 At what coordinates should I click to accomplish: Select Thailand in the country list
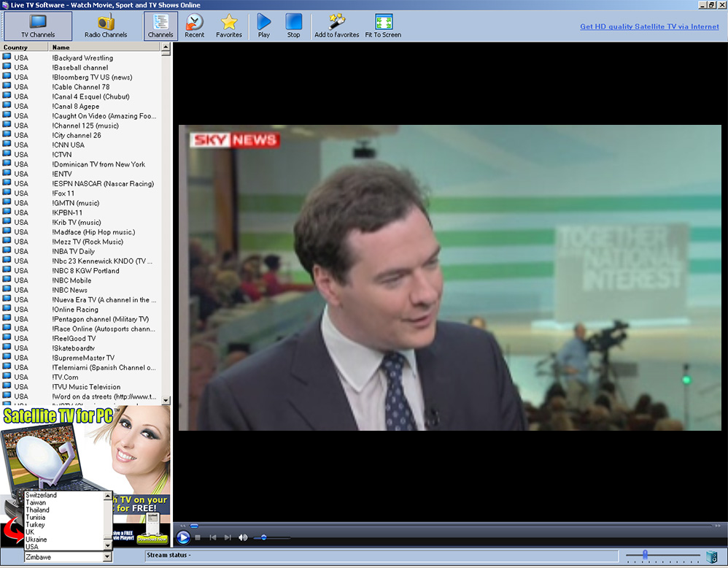(x=37, y=510)
